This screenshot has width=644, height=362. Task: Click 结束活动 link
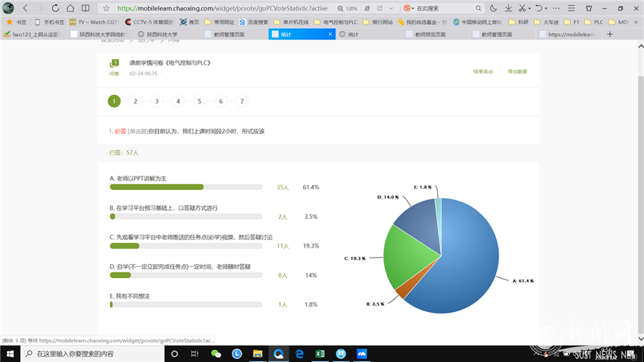point(483,71)
